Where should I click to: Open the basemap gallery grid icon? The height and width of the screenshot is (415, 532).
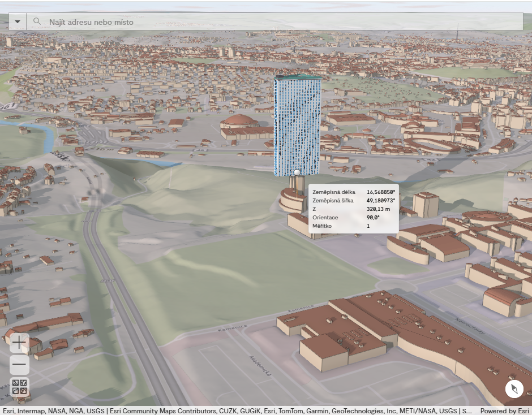(19, 387)
